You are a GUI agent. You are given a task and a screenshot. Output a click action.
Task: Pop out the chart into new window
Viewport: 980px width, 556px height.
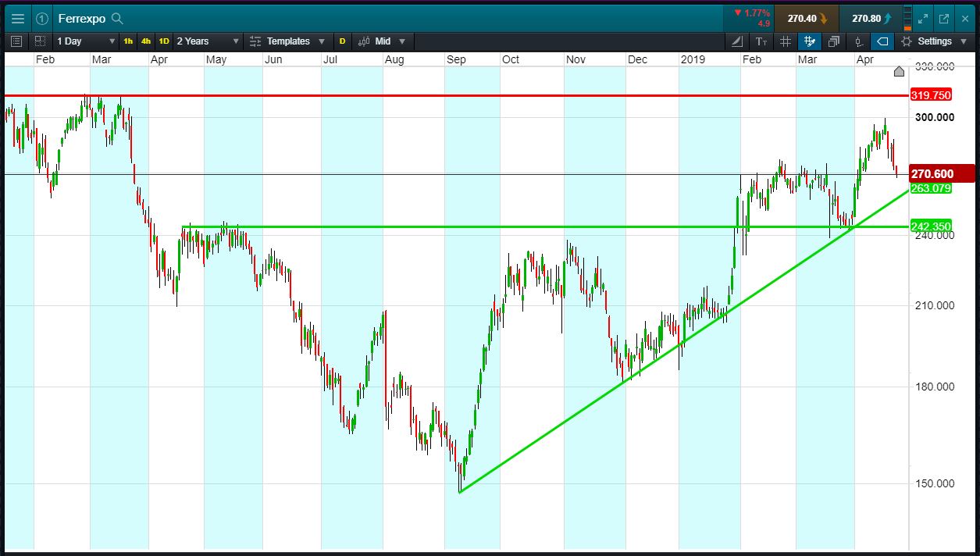click(943, 19)
